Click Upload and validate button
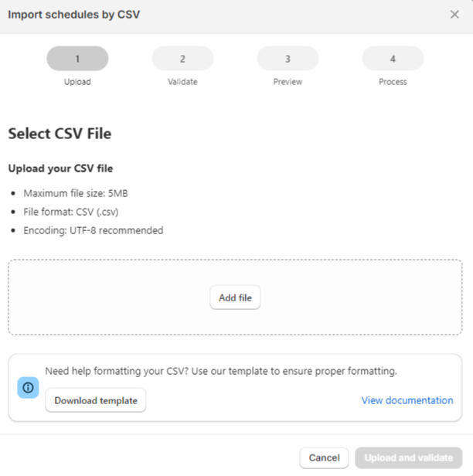 click(409, 458)
